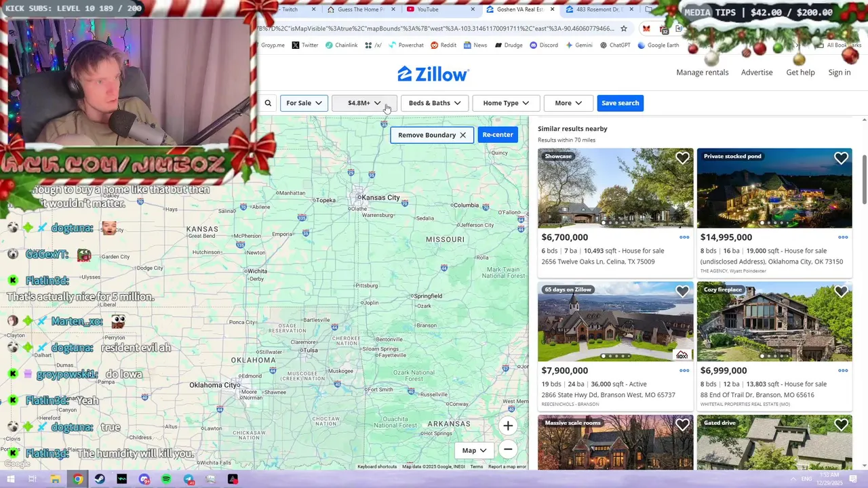The image size is (868, 488).
Task: Open the Google Earth bookmark
Action: (658, 45)
